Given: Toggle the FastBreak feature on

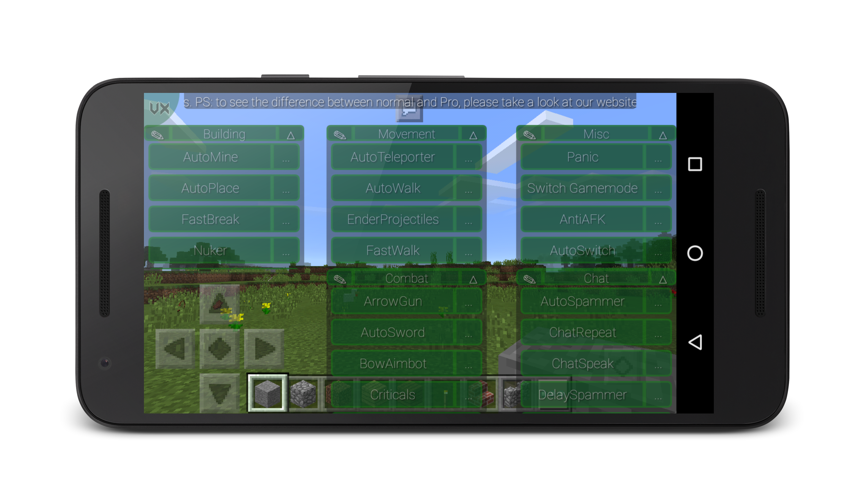Looking at the screenshot, I should click(x=211, y=218).
